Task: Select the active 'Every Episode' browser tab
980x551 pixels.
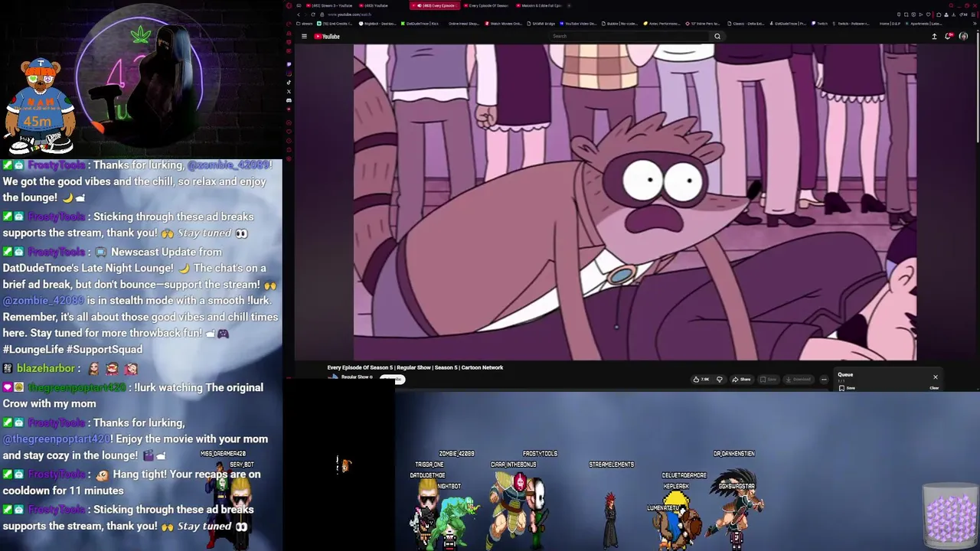Action: tap(434, 5)
